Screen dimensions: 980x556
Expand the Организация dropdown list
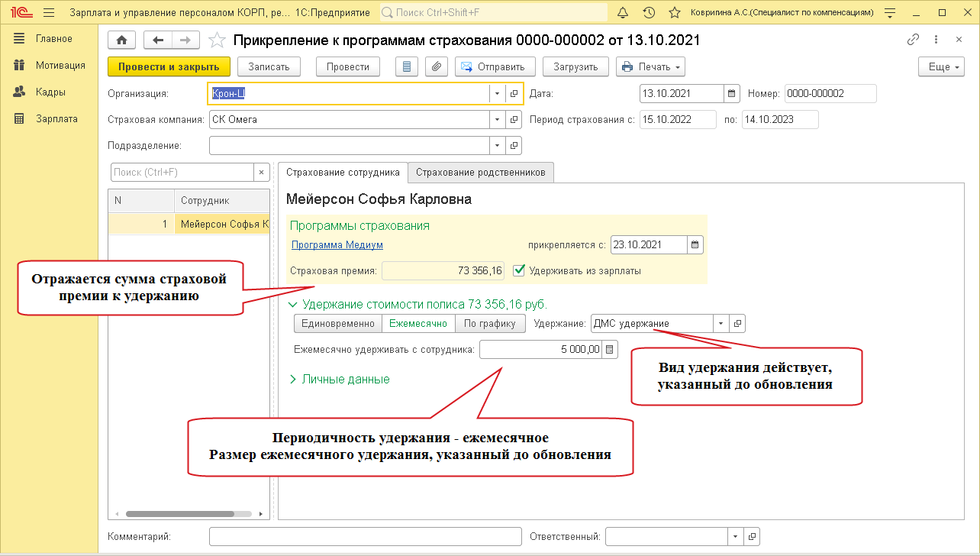[x=497, y=93]
